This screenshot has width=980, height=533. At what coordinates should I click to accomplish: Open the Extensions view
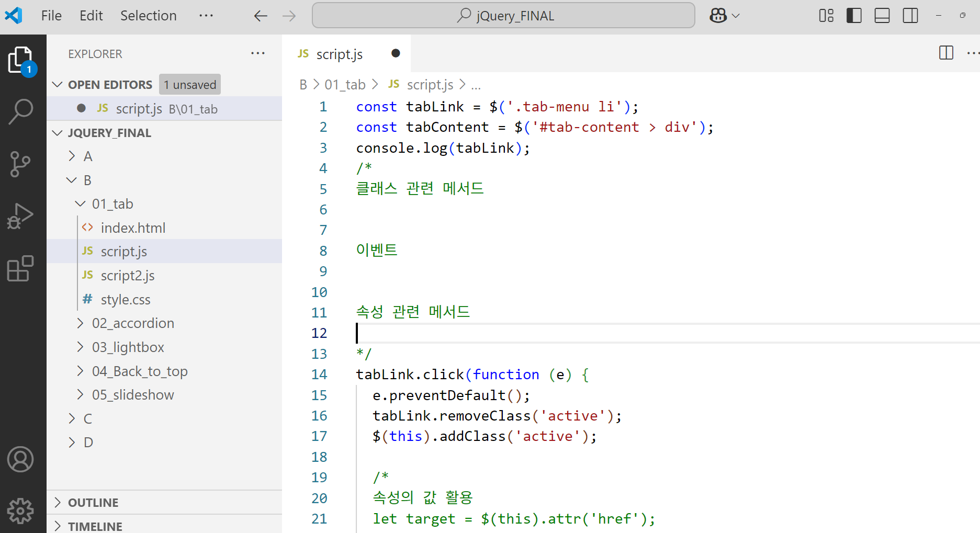21,268
